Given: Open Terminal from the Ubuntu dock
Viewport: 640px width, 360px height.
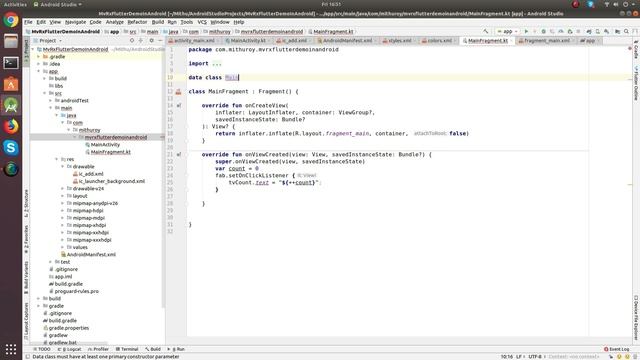Looking at the screenshot, I should click(11, 63).
